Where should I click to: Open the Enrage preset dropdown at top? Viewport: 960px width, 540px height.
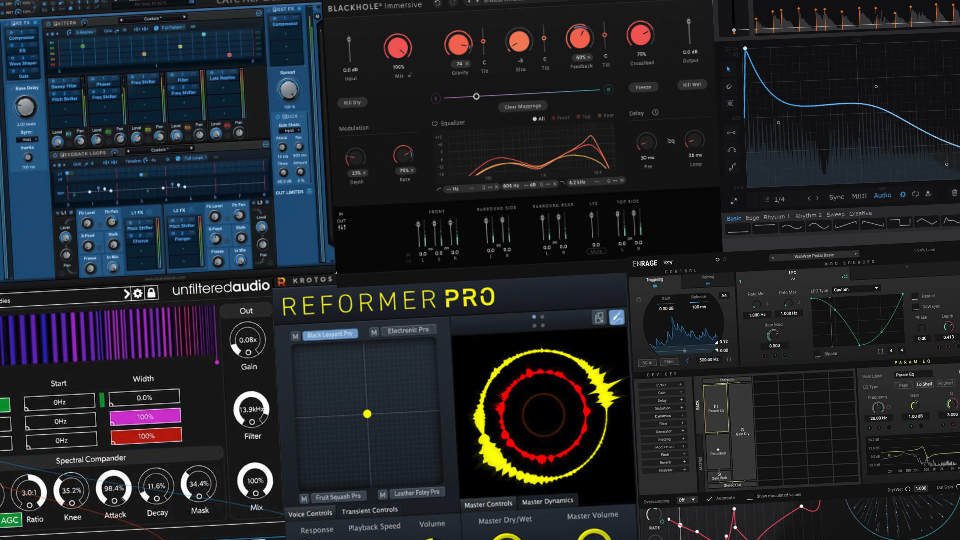813,255
